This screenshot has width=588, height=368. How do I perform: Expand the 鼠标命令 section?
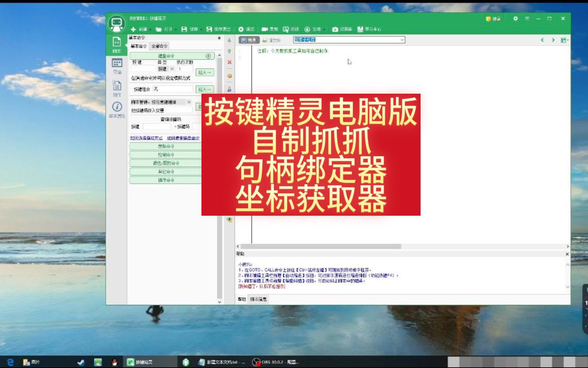click(166, 146)
